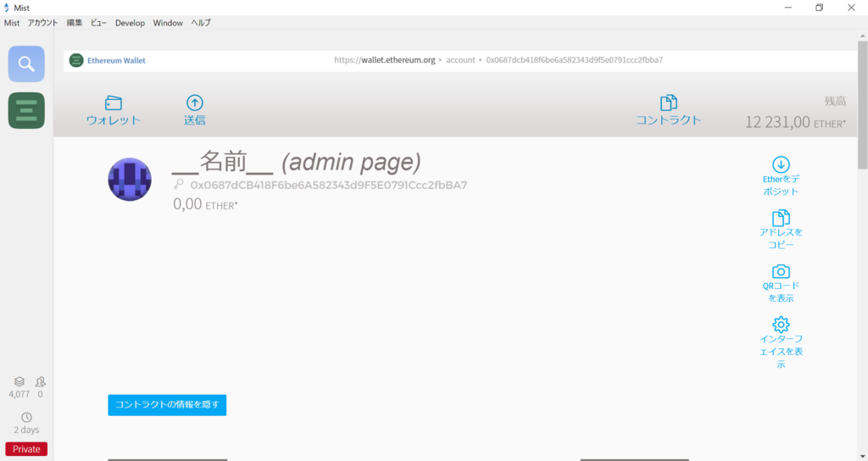Viewport: 868px width, 461px height.
Task: Minimize the Mist window
Action: [x=787, y=7]
